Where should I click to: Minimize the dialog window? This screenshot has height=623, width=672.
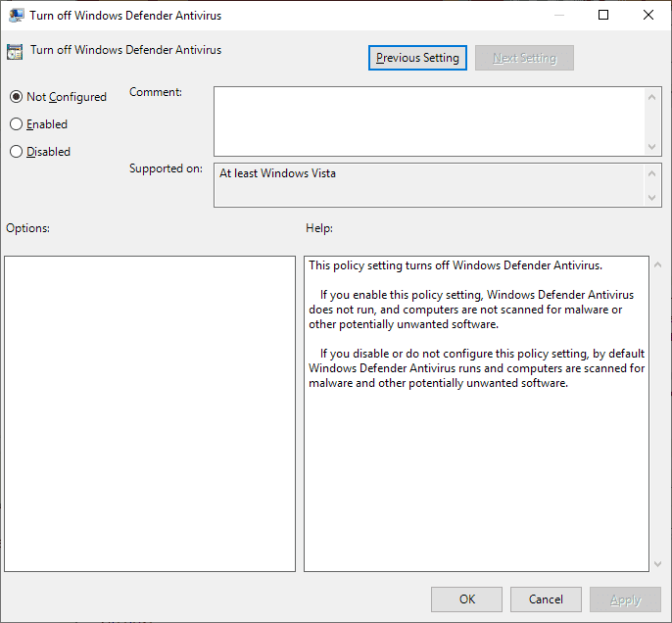point(558,15)
